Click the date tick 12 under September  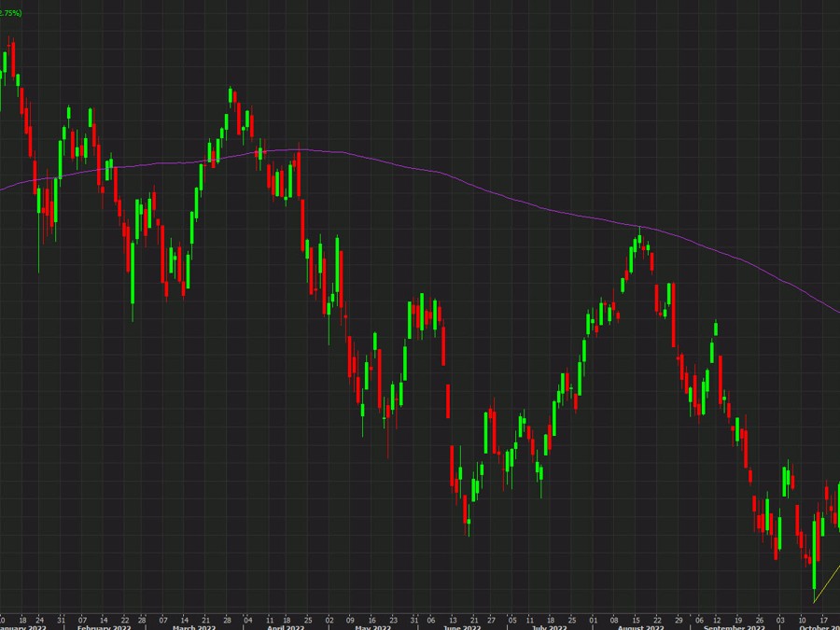[x=717, y=617]
